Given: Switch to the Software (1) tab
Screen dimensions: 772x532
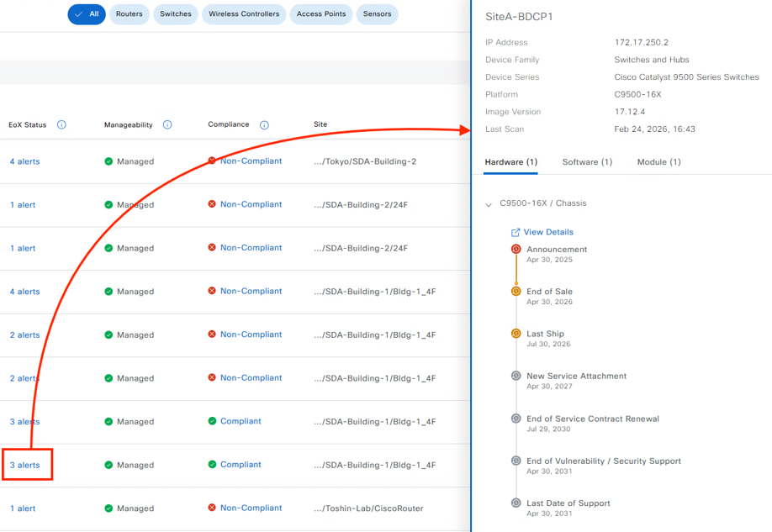Looking at the screenshot, I should click(587, 162).
